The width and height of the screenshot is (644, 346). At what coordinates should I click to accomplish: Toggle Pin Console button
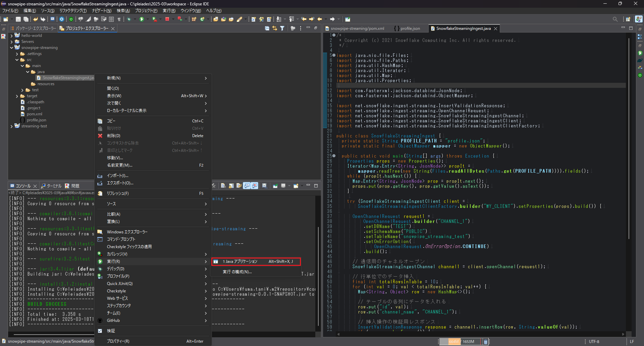pyautogui.click(x=275, y=185)
